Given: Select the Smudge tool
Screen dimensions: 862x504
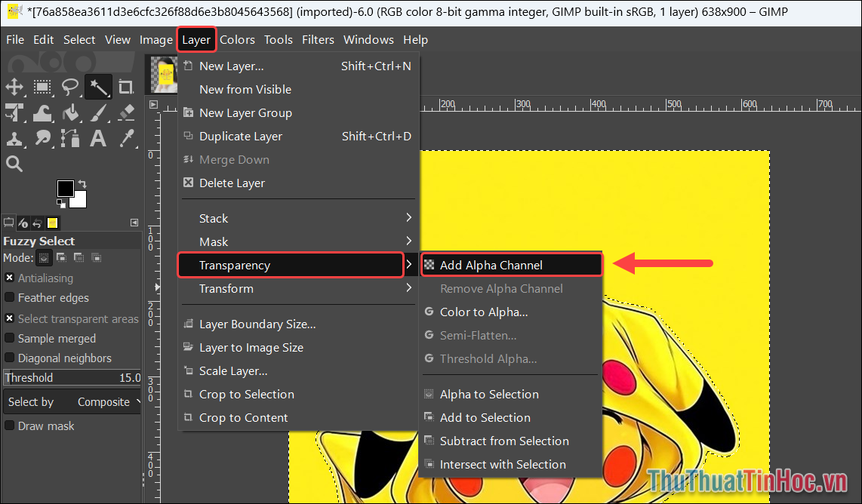Looking at the screenshot, I should pos(42,138).
